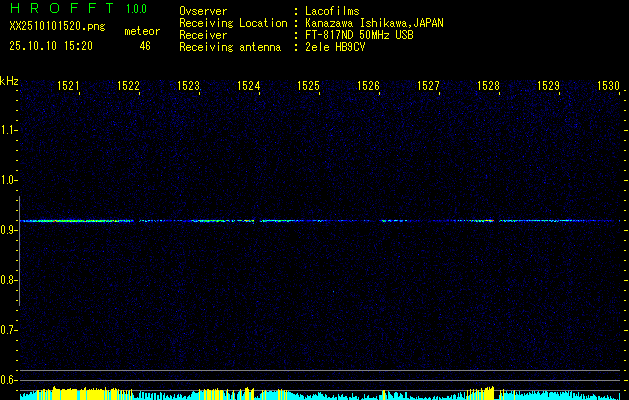Click the 25.10.10 15:20 timestamp

[x=50, y=46]
